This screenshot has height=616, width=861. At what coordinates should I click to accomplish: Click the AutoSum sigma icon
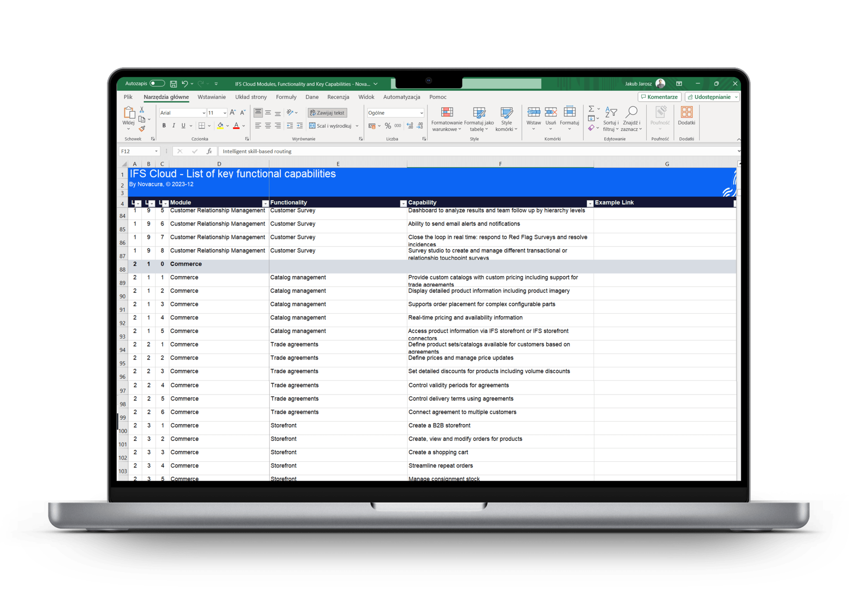pos(592,109)
